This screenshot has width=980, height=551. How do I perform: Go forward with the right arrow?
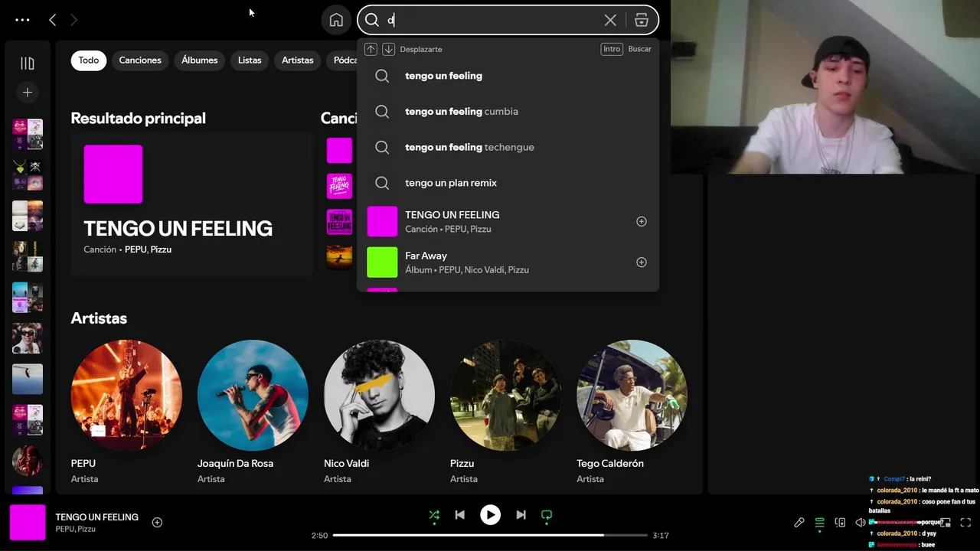(x=74, y=20)
